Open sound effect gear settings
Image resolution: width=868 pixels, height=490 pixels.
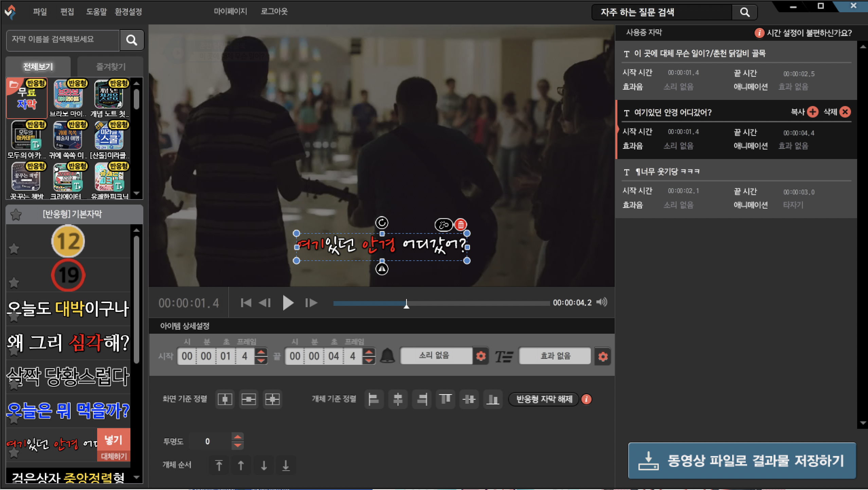(x=481, y=356)
